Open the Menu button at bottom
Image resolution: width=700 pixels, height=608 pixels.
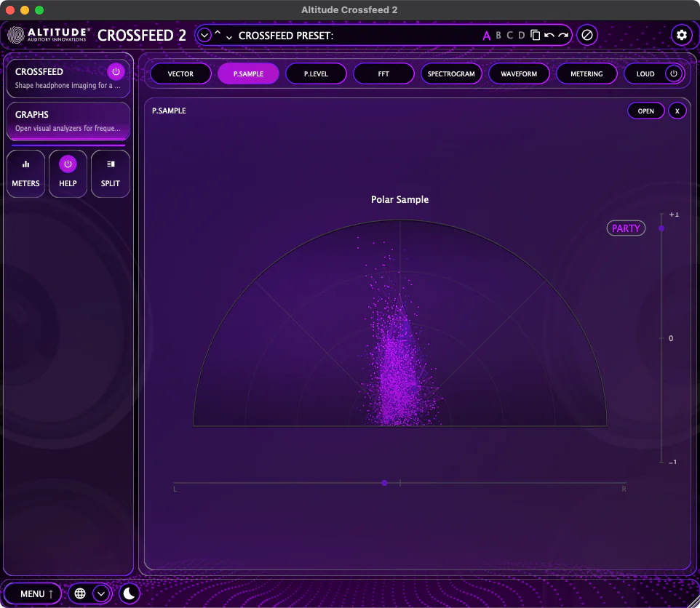click(x=33, y=593)
